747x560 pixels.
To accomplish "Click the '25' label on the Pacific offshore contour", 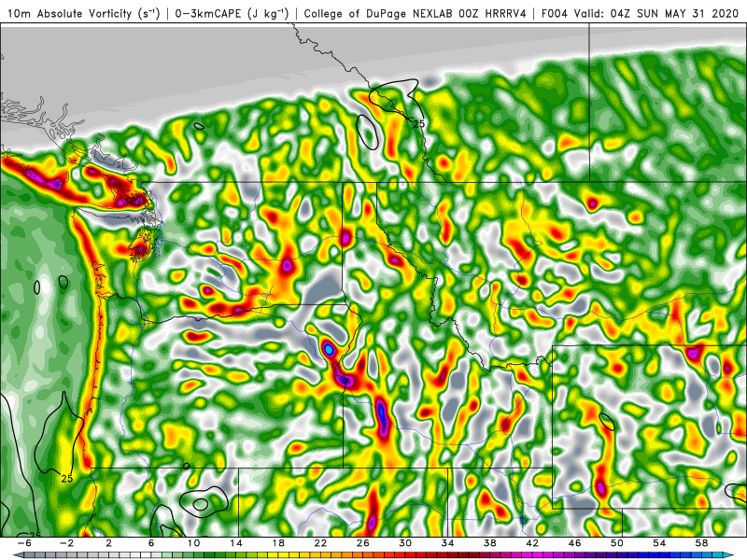I will coord(66,479).
